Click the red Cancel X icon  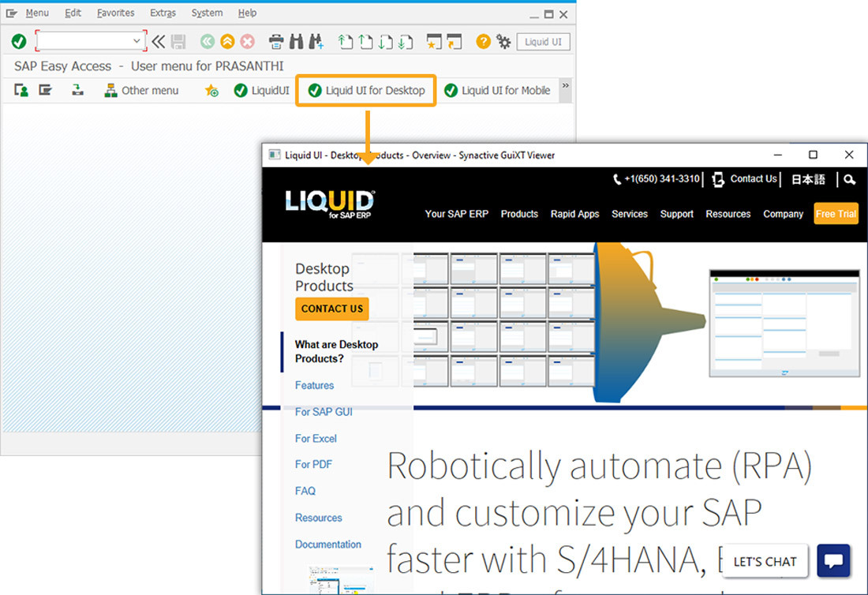(x=248, y=42)
